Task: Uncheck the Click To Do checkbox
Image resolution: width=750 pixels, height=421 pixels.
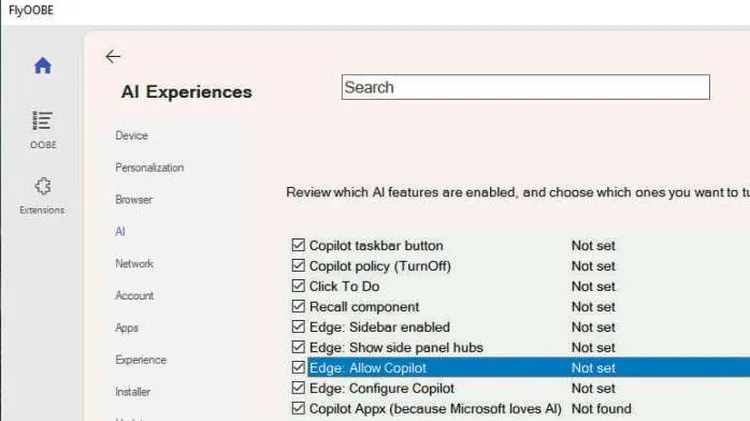Action: pyautogui.click(x=298, y=286)
